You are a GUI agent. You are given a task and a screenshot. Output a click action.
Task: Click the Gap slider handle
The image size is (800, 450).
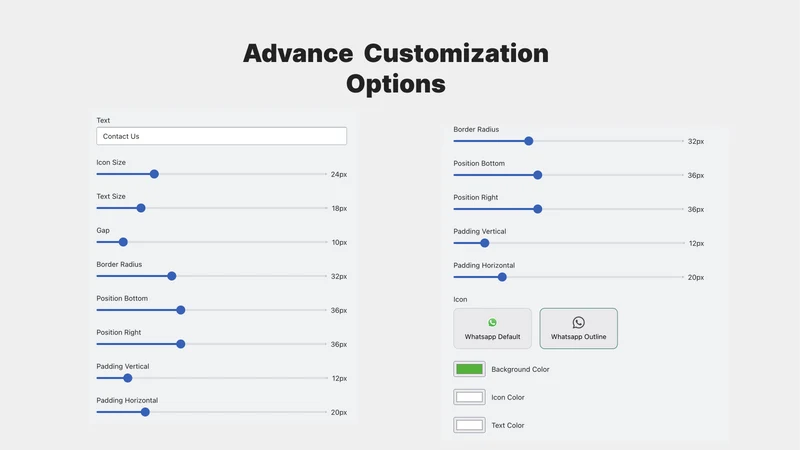point(123,242)
